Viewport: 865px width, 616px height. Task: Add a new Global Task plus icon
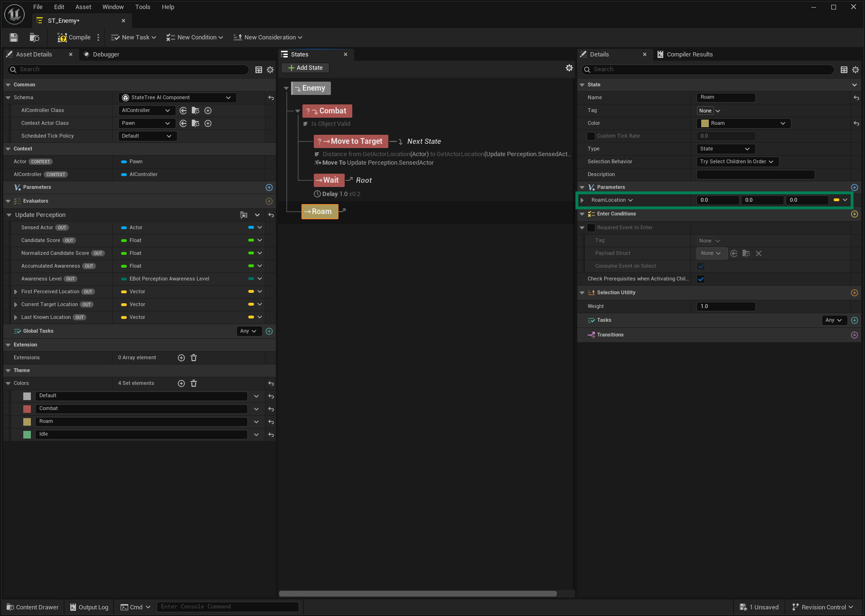269,331
